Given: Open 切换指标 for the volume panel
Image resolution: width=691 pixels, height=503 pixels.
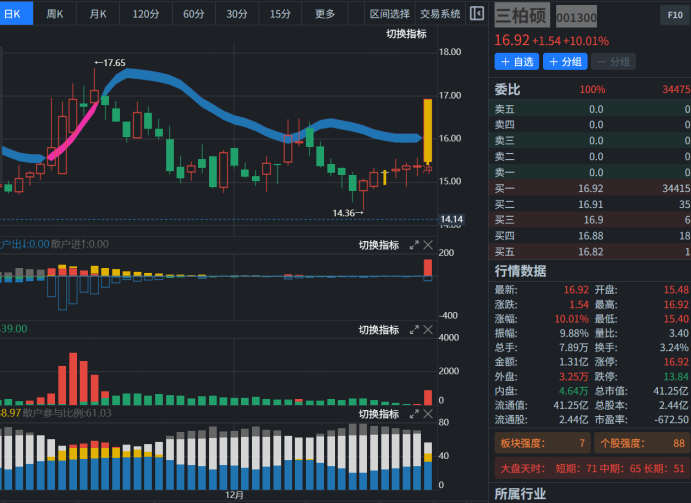Looking at the screenshot, I should [378, 330].
